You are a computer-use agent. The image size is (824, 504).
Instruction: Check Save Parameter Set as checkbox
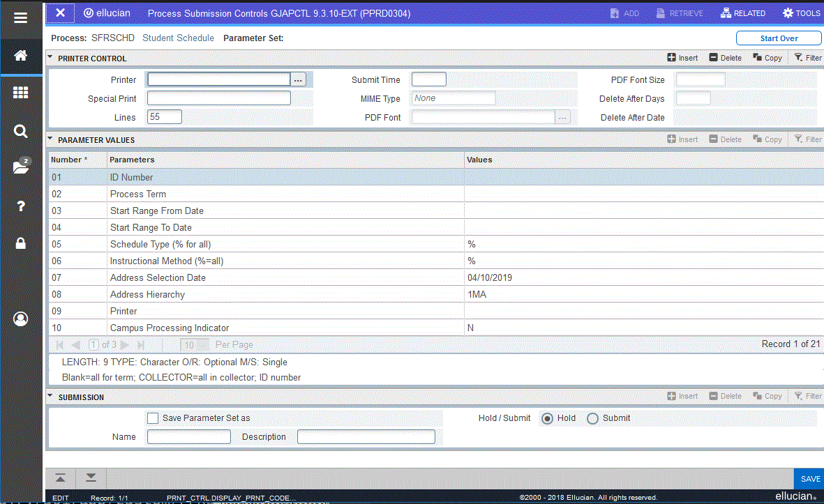[x=153, y=418]
